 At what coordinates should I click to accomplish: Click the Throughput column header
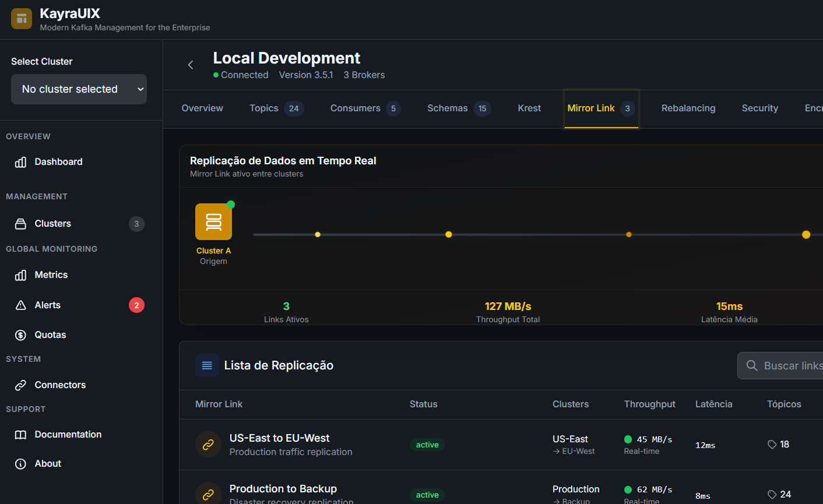649,404
